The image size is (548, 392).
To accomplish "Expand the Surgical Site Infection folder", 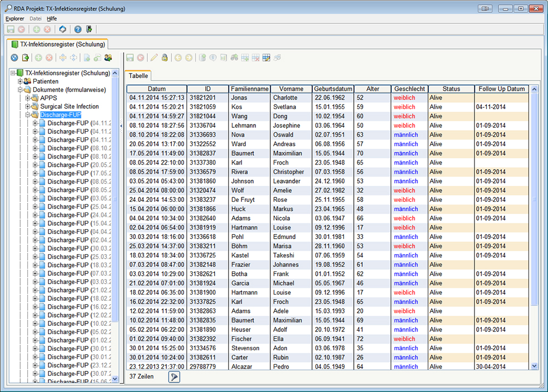I will point(27,106).
